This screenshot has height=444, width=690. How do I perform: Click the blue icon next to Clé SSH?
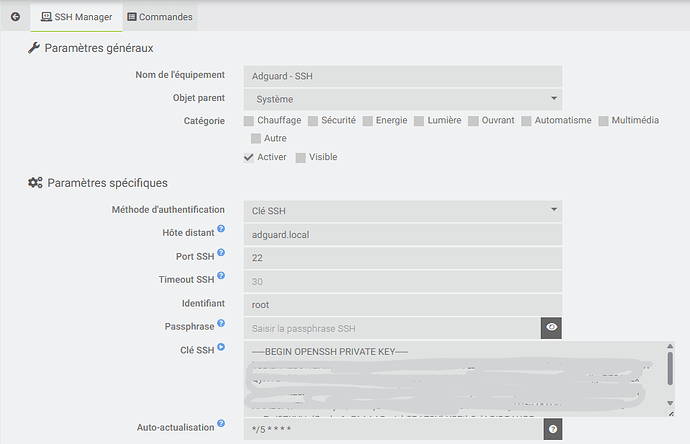click(x=221, y=347)
